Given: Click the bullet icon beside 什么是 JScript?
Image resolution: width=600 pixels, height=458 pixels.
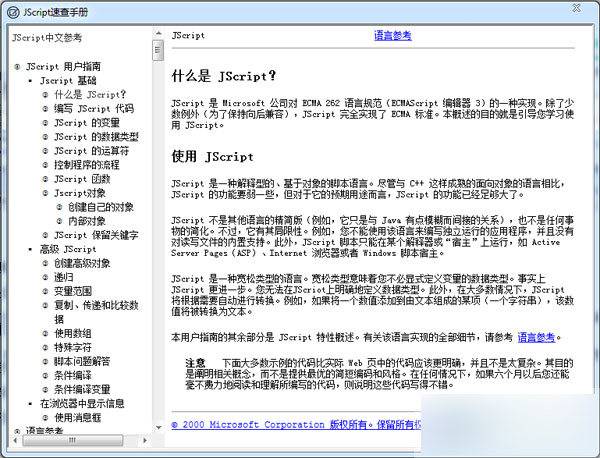Looking at the screenshot, I should pos(45,95).
